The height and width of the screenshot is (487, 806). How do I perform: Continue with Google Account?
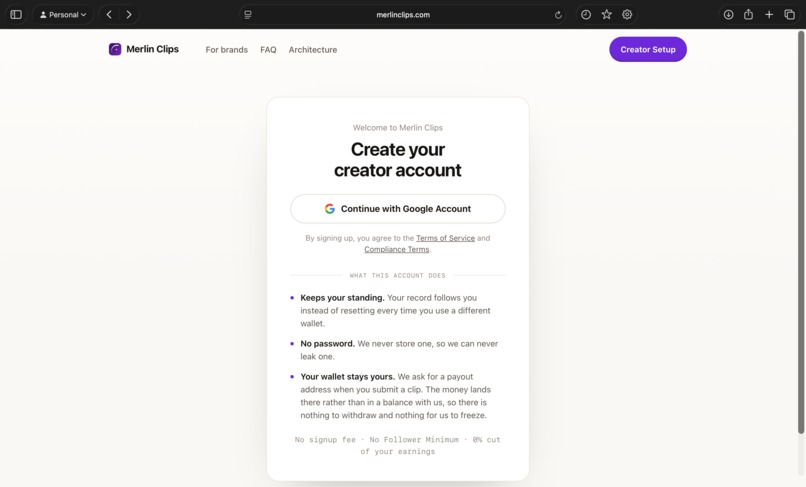point(398,209)
